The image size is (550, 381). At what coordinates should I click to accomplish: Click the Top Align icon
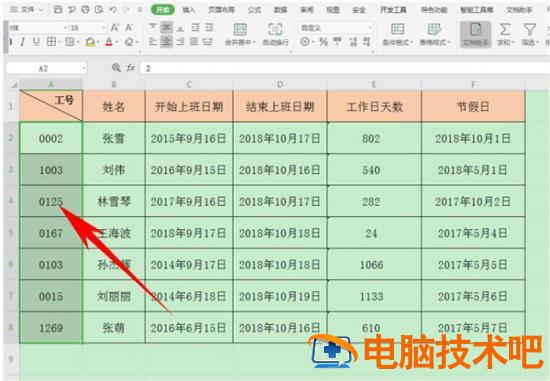(x=153, y=27)
